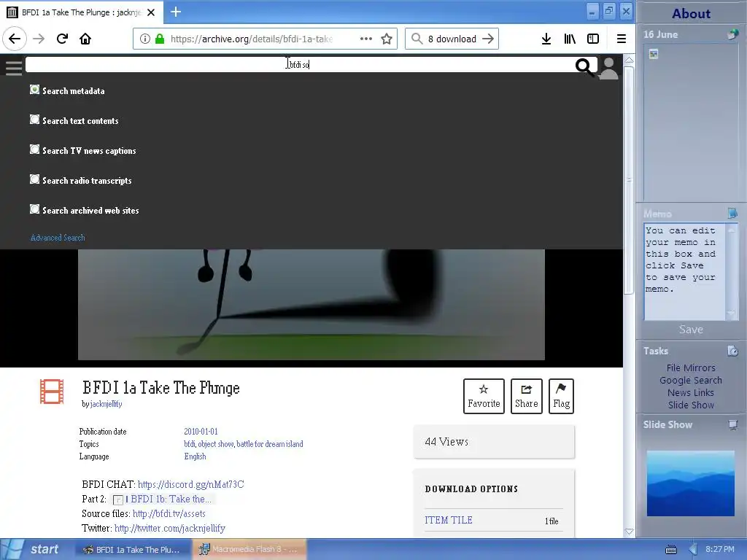Select Search text contents radio option

coord(34,120)
